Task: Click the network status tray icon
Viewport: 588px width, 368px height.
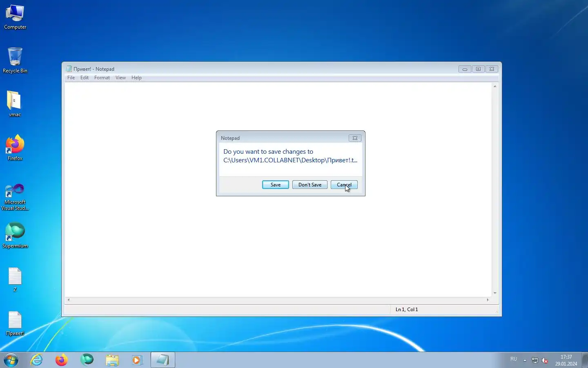Action: 535,360
